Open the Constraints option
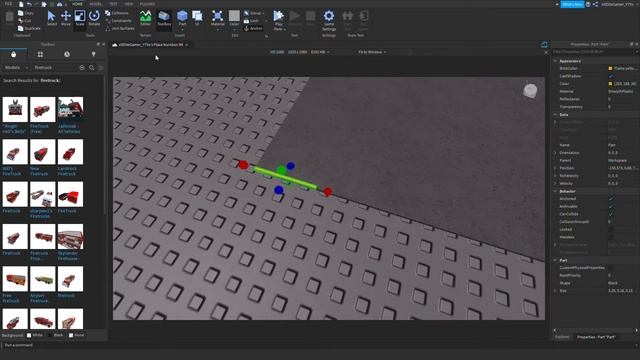 click(x=118, y=21)
